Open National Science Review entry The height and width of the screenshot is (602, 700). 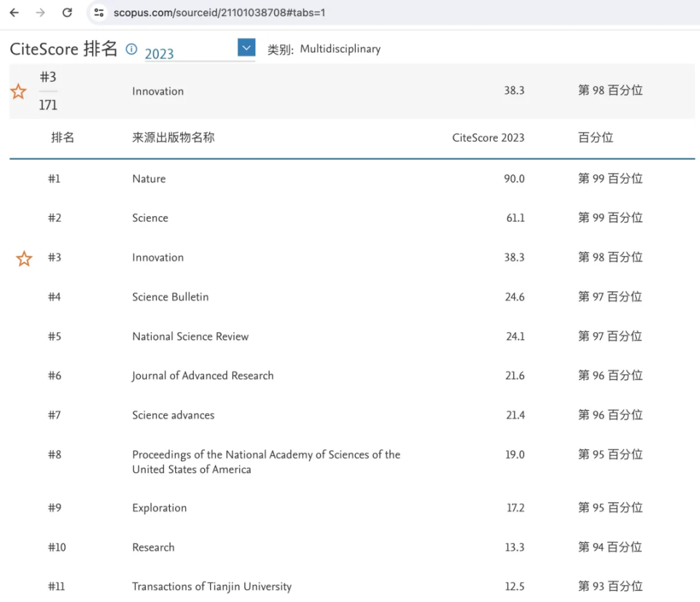(190, 336)
